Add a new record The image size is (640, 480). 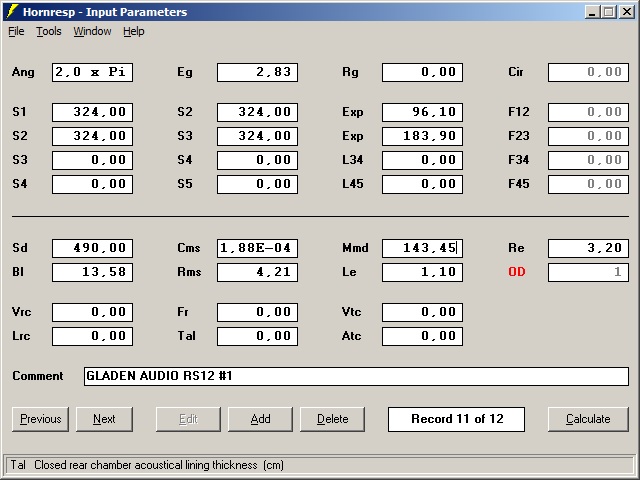260,419
